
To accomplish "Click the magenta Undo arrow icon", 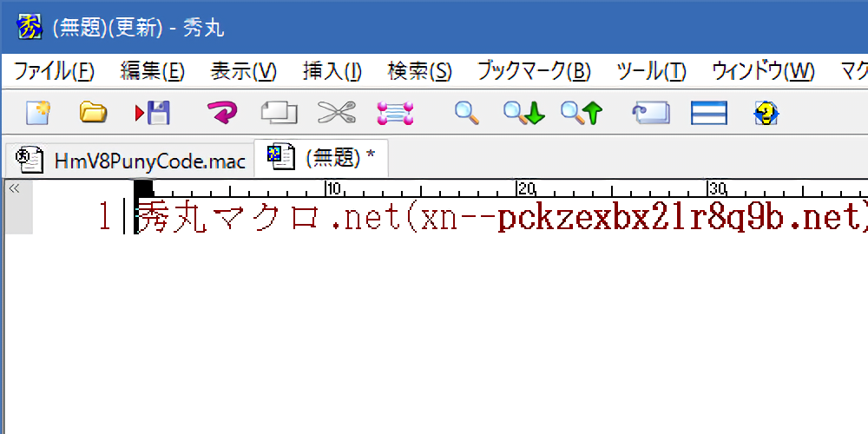I will 221,113.
